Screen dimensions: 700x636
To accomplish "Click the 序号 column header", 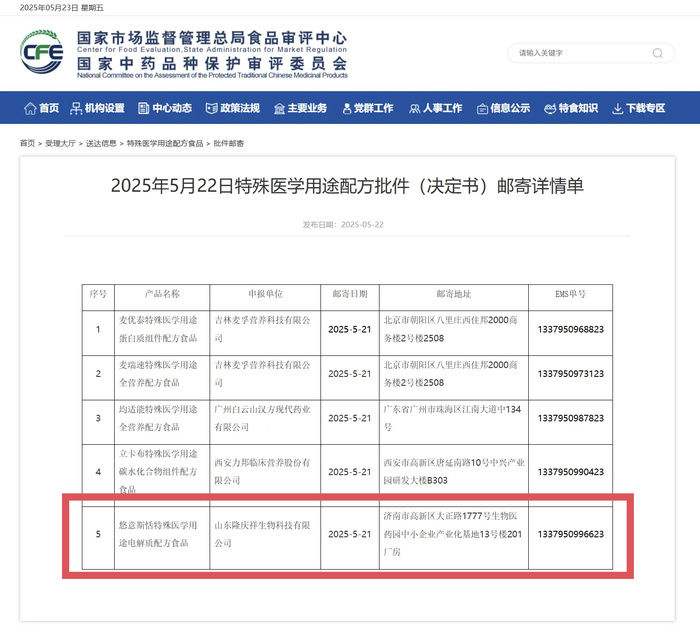I will [x=98, y=294].
